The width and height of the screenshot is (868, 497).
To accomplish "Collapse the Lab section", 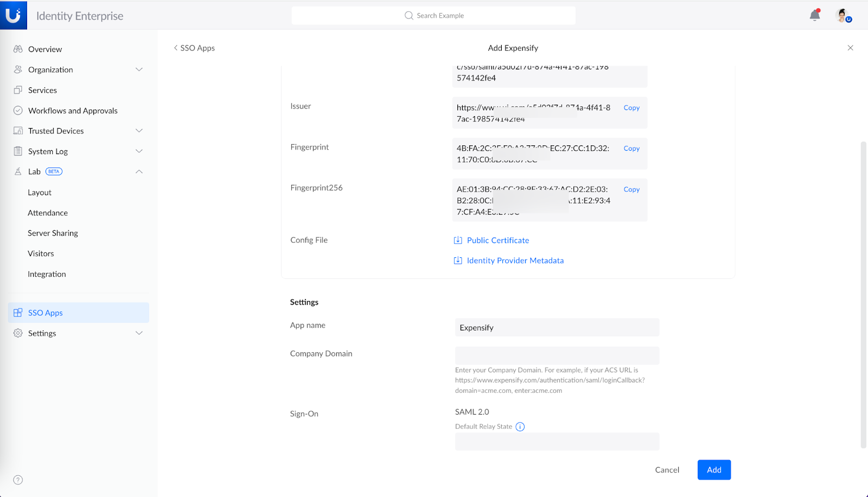I will pyautogui.click(x=139, y=171).
